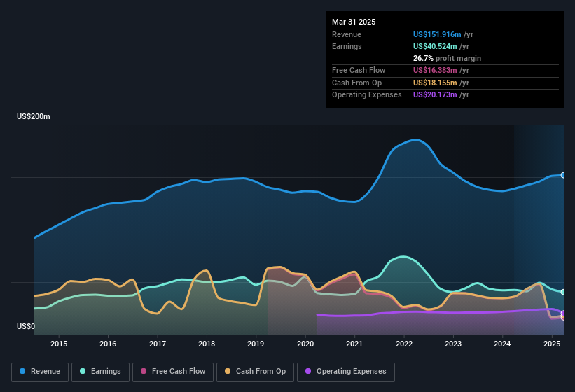Click the US$0 y-axis label

(26, 326)
